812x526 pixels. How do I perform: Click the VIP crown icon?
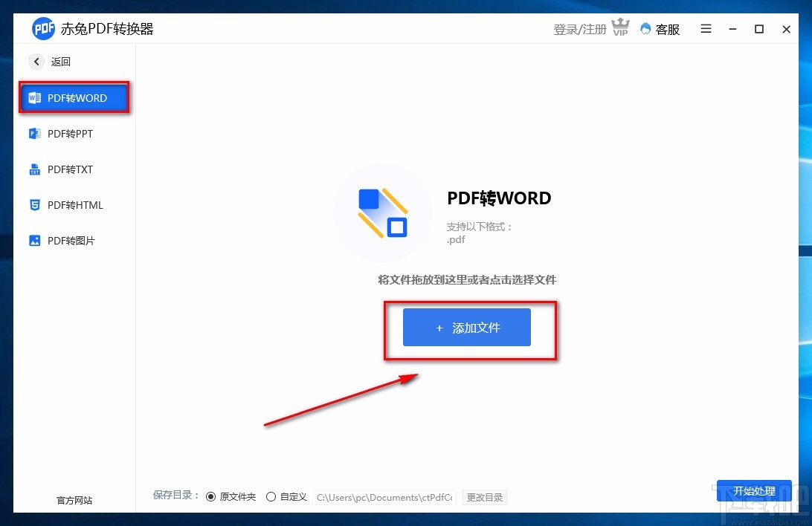[621, 28]
